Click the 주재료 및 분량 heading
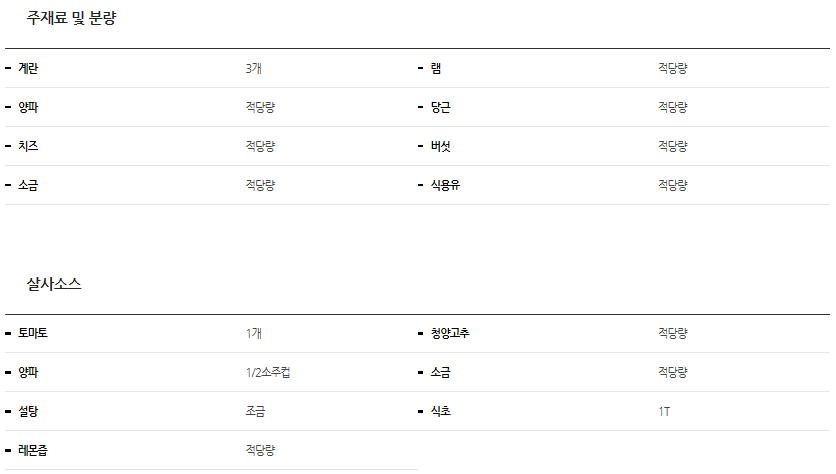Image resolution: width=836 pixels, height=474 pixels. pyautogui.click(x=71, y=18)
